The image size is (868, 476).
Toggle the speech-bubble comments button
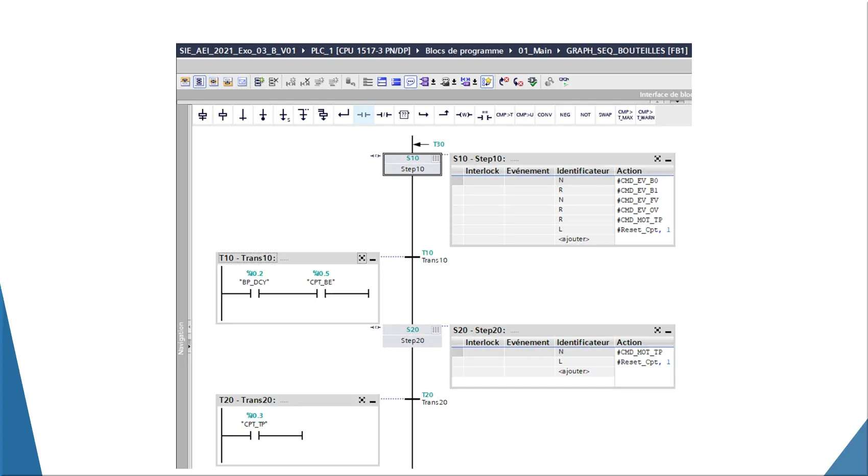411,82
